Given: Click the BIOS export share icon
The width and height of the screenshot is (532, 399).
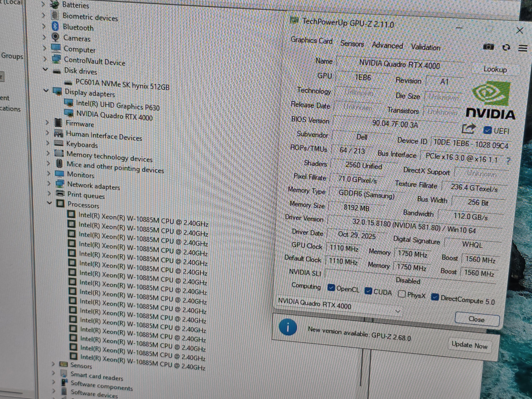Looking at the screenshot, I should pos(468,129).
